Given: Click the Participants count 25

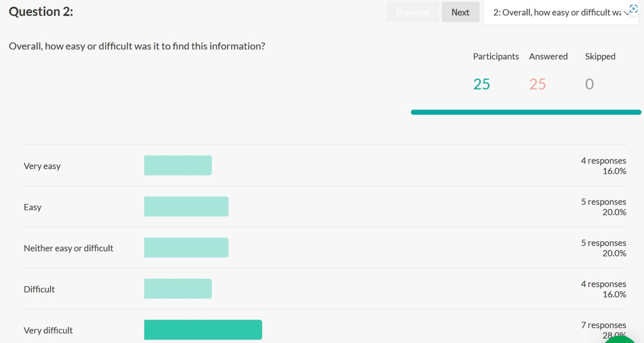Looking at the screenshot, I should (481, 84).
